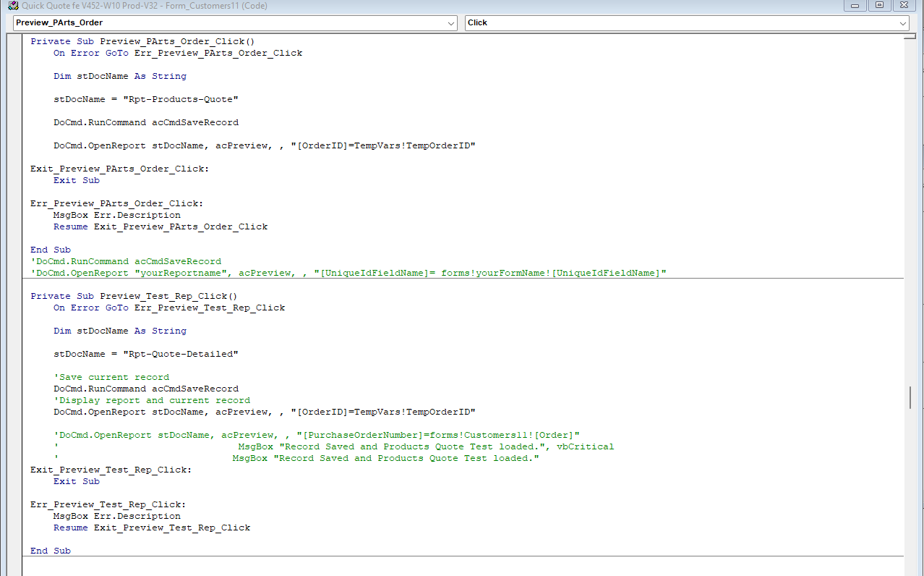The width and height of the screenshot is (924, 576).
Task: Click the commented MsgBox line ending with vbCritical
Action: [334, 446]
